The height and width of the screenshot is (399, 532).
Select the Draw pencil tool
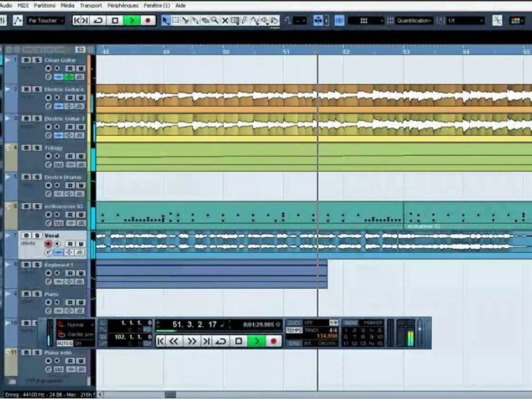[244, 21]
